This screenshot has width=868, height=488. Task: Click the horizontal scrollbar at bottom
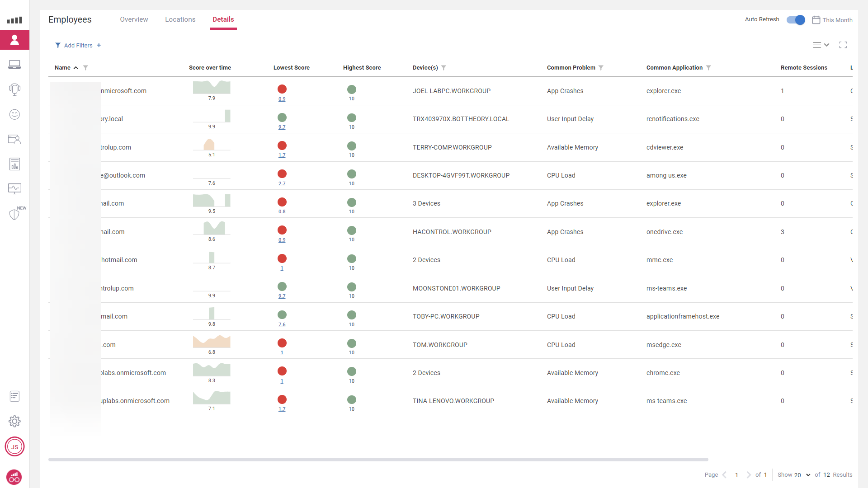pos(378,460)
